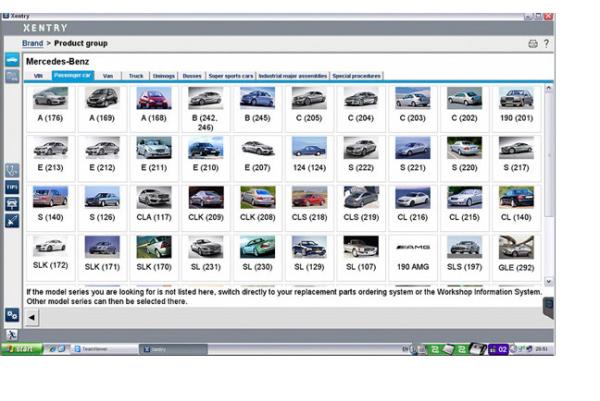Select the SLK (172) model series
Viewport: 600px width, 401px height.
pos(51,258)
